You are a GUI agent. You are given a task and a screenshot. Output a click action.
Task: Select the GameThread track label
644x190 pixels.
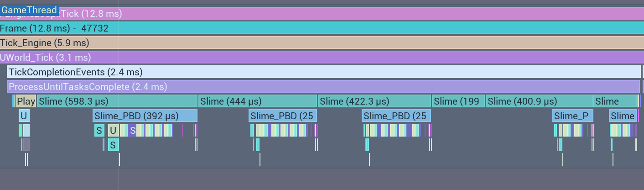(29, 10)
